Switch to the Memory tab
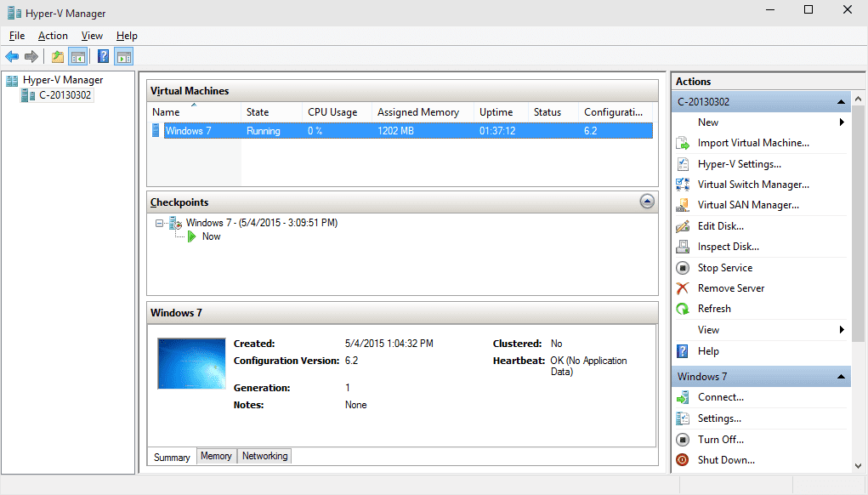 [x=216, y=456]
